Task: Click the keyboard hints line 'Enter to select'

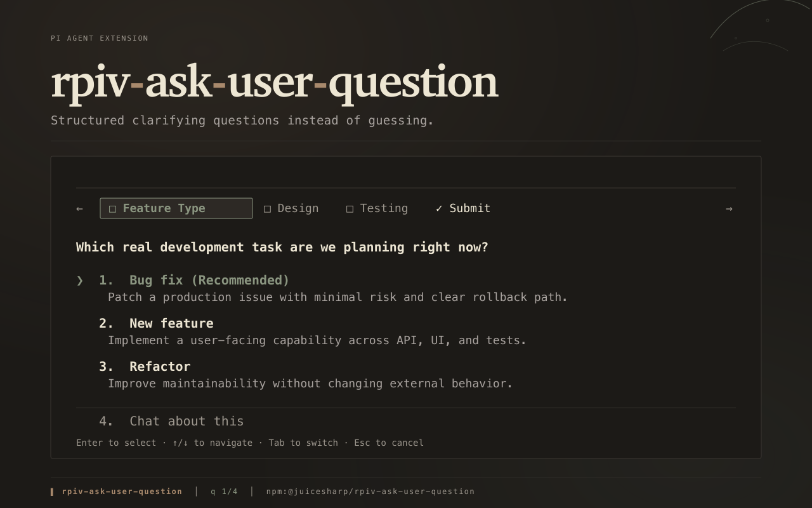Action: pos(250,443)
